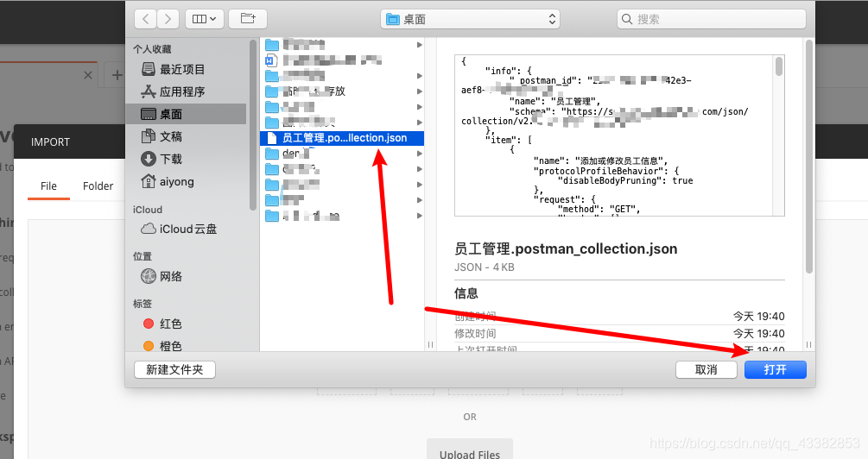The height and width of the screenshot is (459, 868).
Task: Create a new folder via toolbar icon
Action: [x=248, y=19]
